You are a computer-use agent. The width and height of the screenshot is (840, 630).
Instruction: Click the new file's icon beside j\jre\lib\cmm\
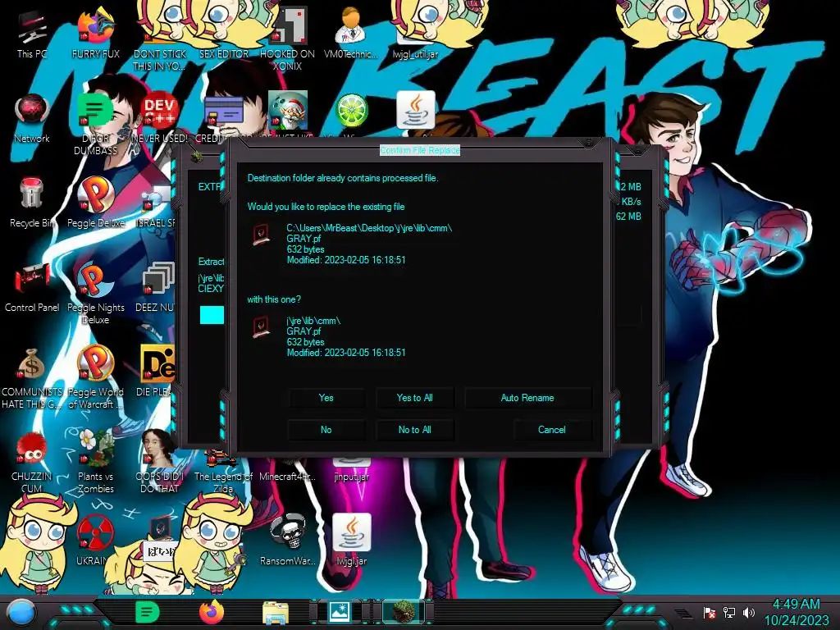(261, 327)
